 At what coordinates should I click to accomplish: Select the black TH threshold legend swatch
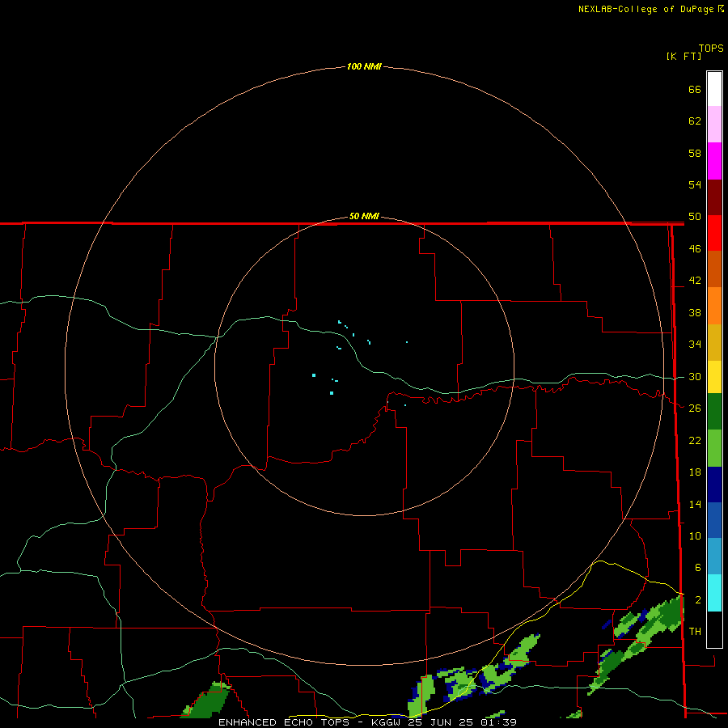714,629
